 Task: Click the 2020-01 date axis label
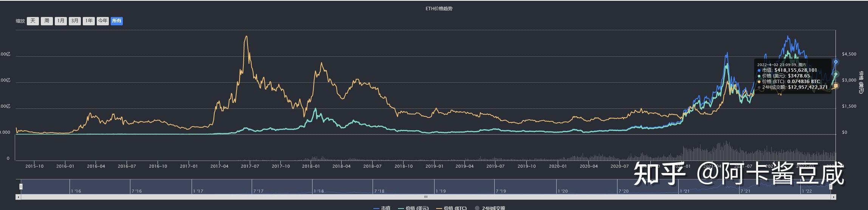pyautogui.click(x=557, y=166)
